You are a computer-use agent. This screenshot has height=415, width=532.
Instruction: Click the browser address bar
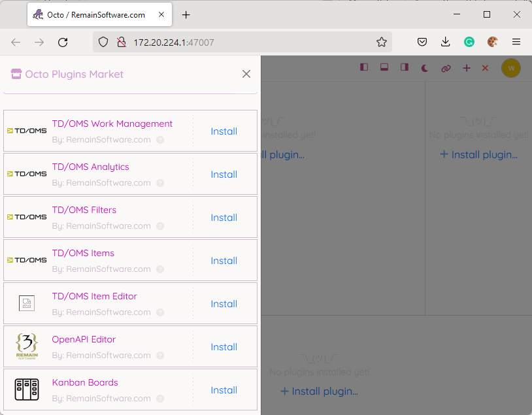(248, 42)
